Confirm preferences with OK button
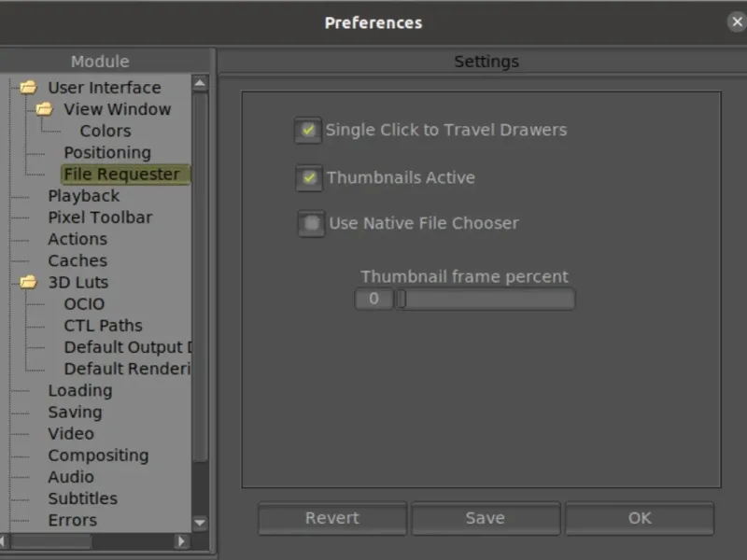This screenshot has width=747, height=560. 640,518
